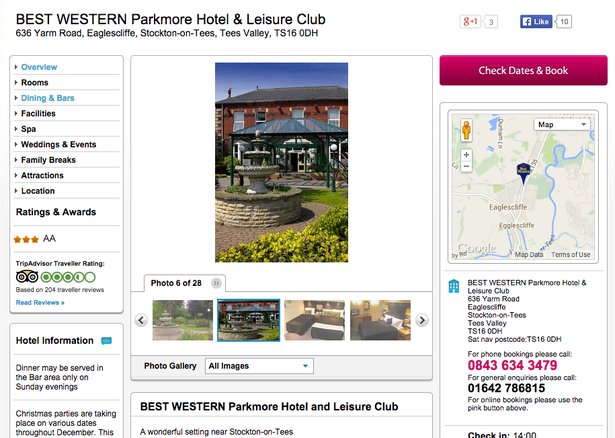Pause the photo slideshow
Image resolution: width=615 pixels, height=438 pixels.
tap(216, 283)
